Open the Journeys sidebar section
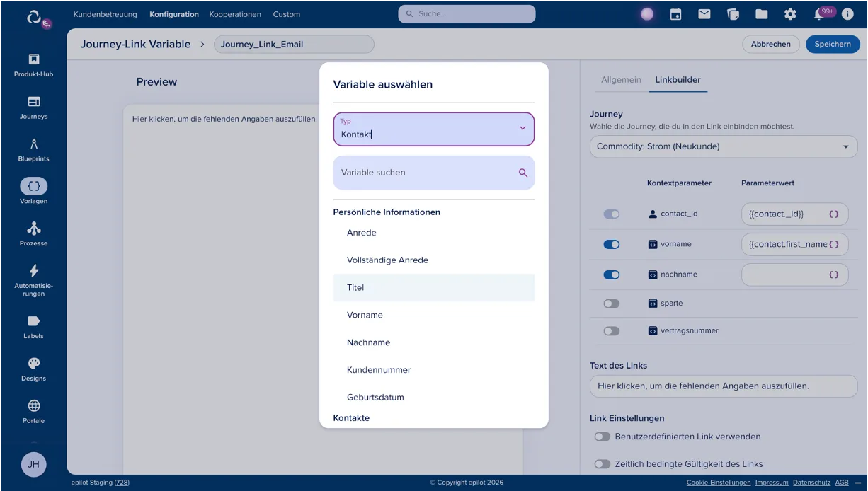The width and height of the screenshot is (868, 491). click(x=33, y=108)
